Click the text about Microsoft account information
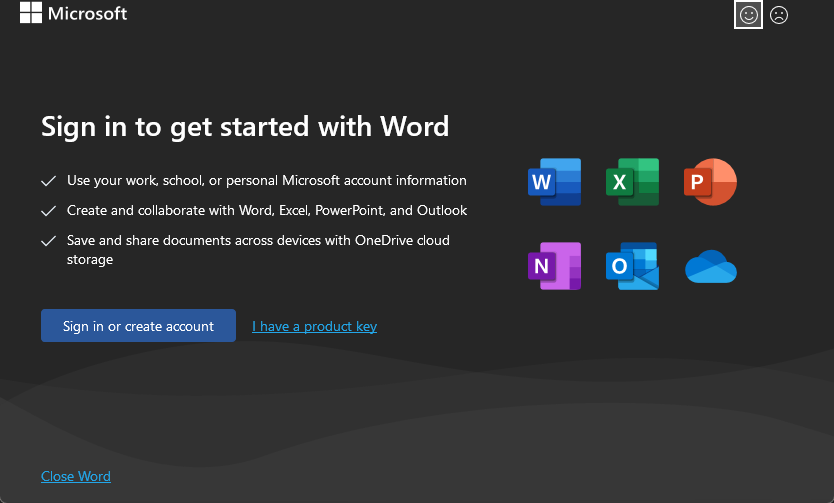Image resolution: width=834 pixels, height=503 pixels. 266,181
